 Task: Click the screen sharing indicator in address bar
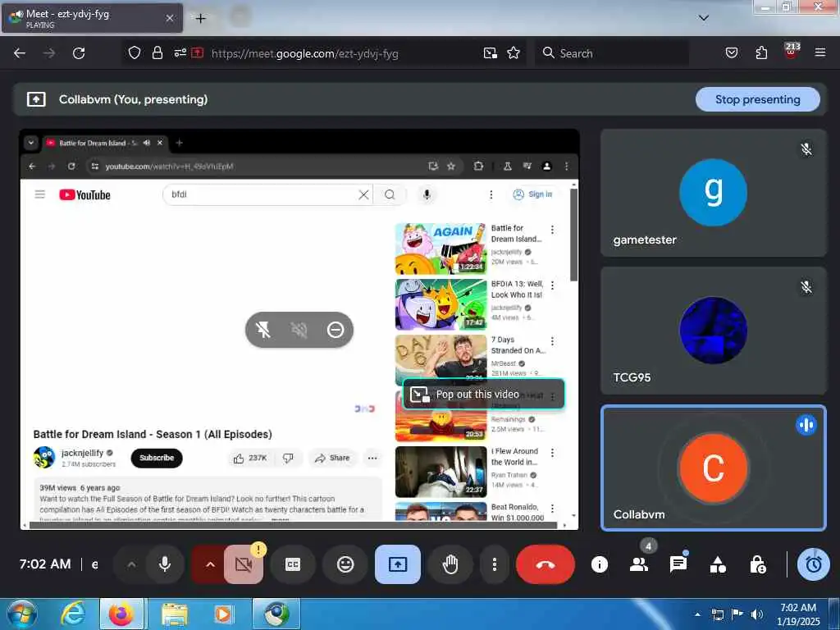coord(197,53)
